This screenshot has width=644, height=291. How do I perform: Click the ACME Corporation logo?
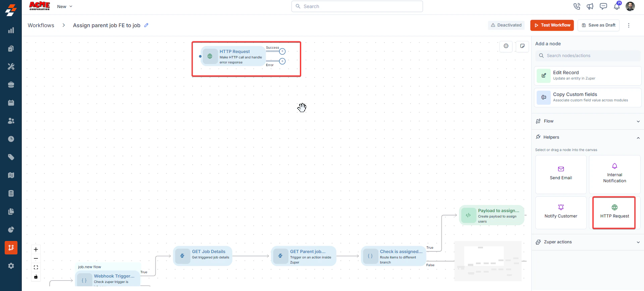pyautogui.click(x=40, y=6)
